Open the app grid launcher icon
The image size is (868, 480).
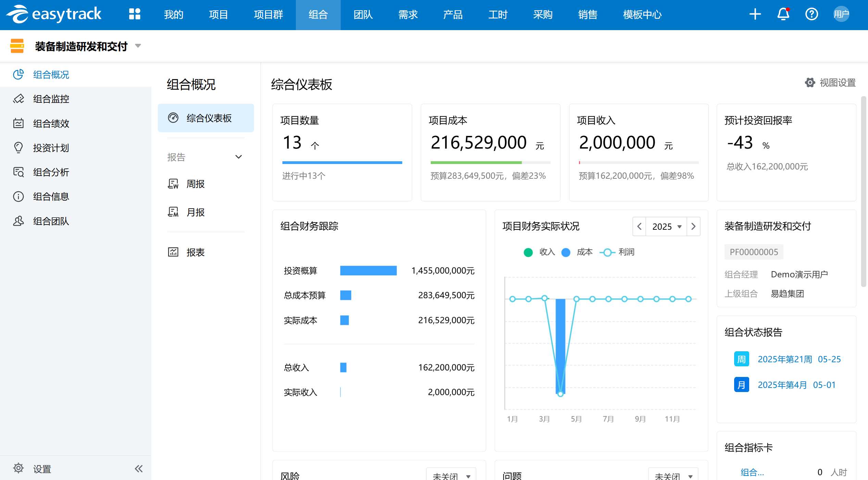[x=135, y=14]
